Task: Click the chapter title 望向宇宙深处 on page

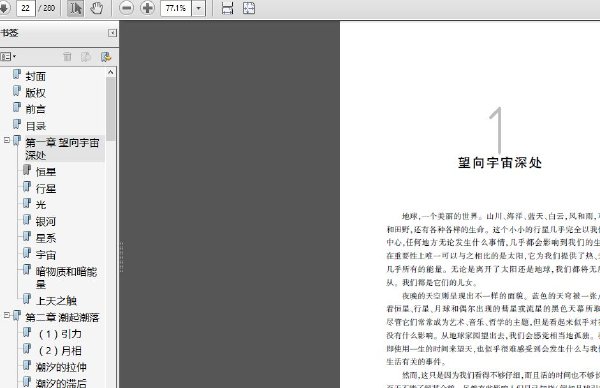Action: [500, 163]
